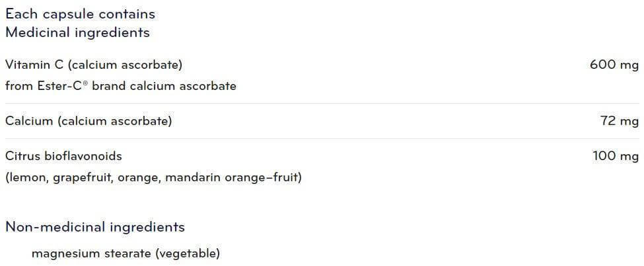The image size is (644, 266).
Task: Click the magnesium stearate (vegetable) item
Action: 125,253
